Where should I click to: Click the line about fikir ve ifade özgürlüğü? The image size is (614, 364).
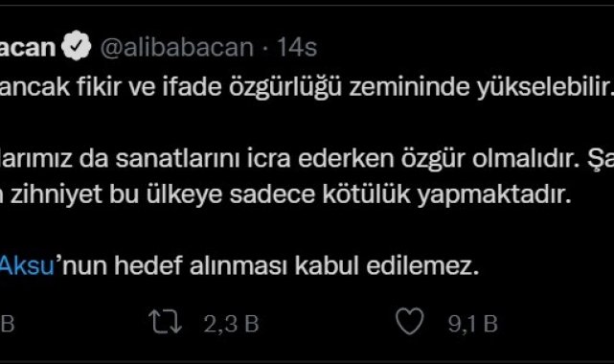pos(307,87)
